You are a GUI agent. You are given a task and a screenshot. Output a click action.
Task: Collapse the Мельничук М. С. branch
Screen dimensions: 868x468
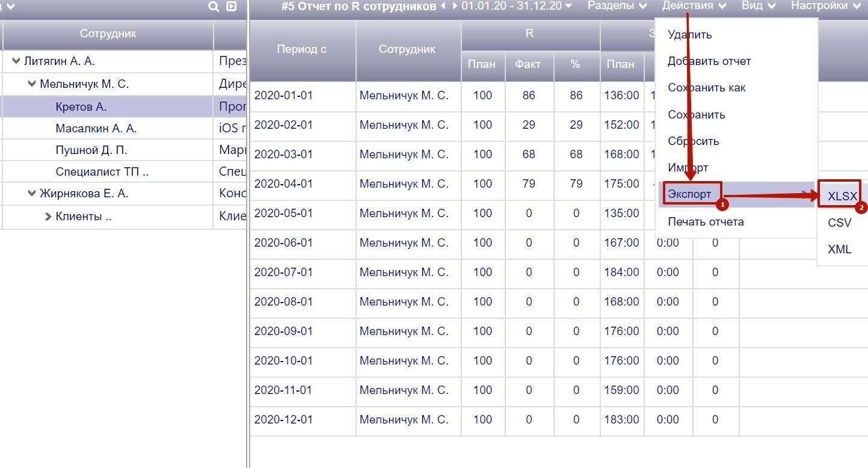click(x=32, y=84)
